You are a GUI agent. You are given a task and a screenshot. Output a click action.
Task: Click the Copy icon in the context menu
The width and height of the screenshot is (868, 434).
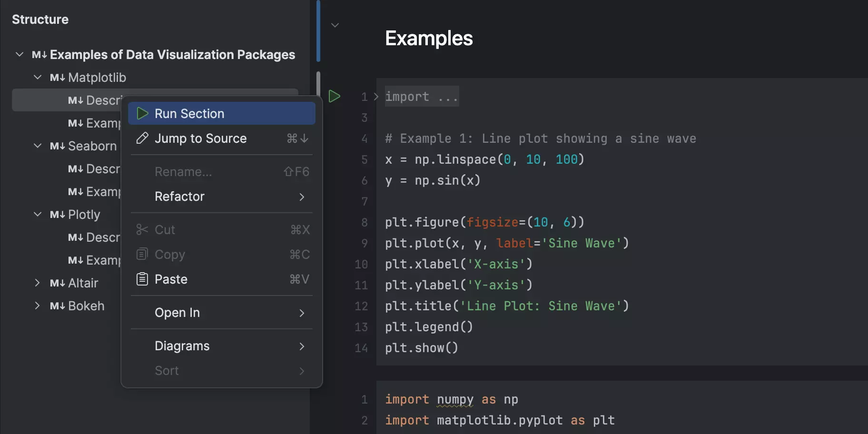141,254
